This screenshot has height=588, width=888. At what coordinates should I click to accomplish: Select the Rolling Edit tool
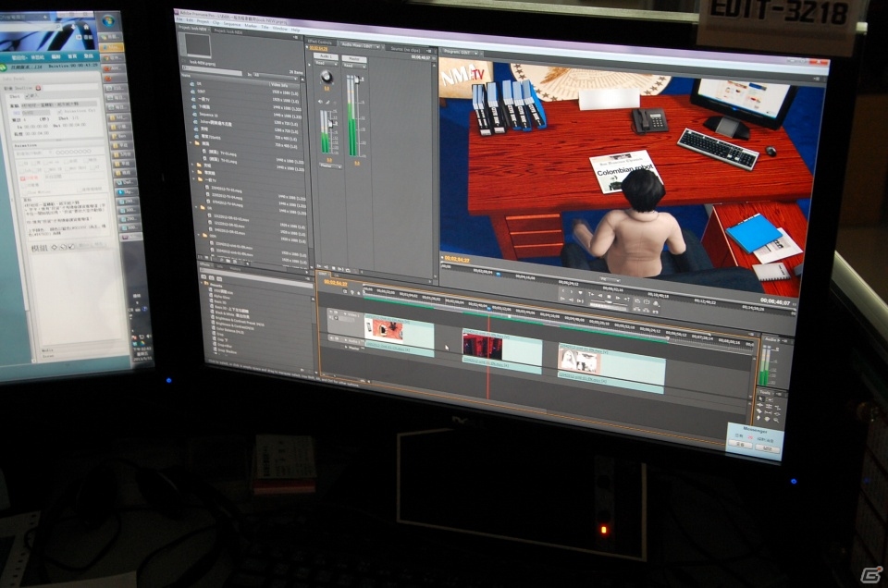(769, 407)
